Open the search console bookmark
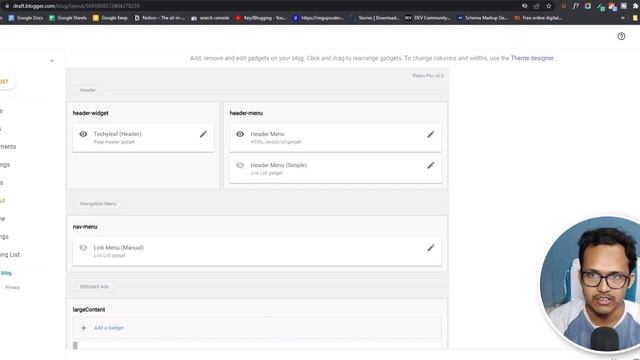Image resolution: width=640 pixels, height=360 pixels. [210, 18]
